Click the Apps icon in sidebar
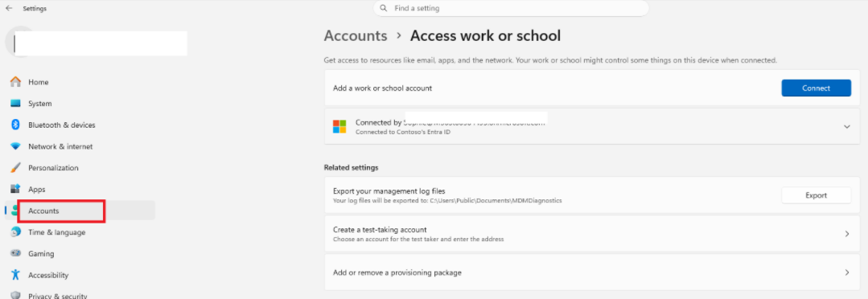The height and width of the screenshot is (299, 868). point(15,189)
